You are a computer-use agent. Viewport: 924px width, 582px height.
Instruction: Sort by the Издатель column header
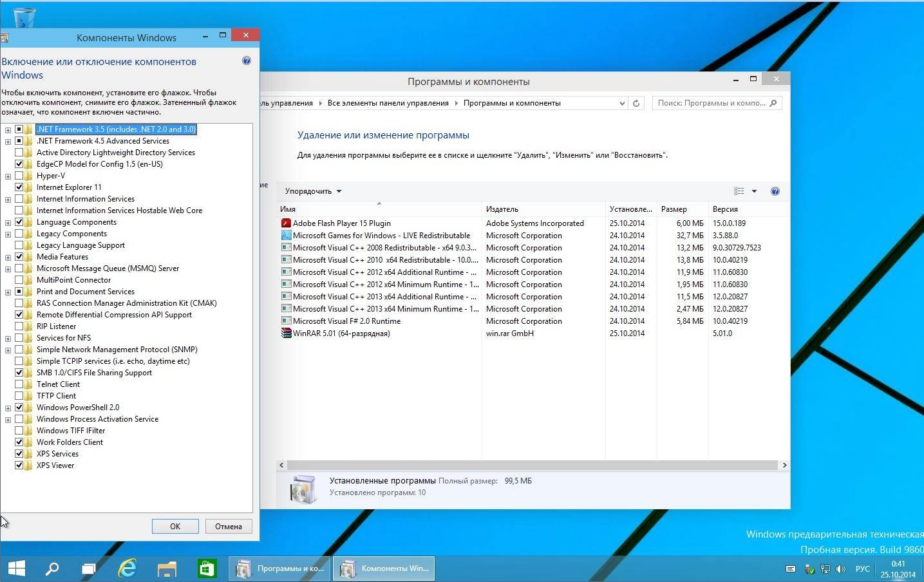click(x=543, y=209)
